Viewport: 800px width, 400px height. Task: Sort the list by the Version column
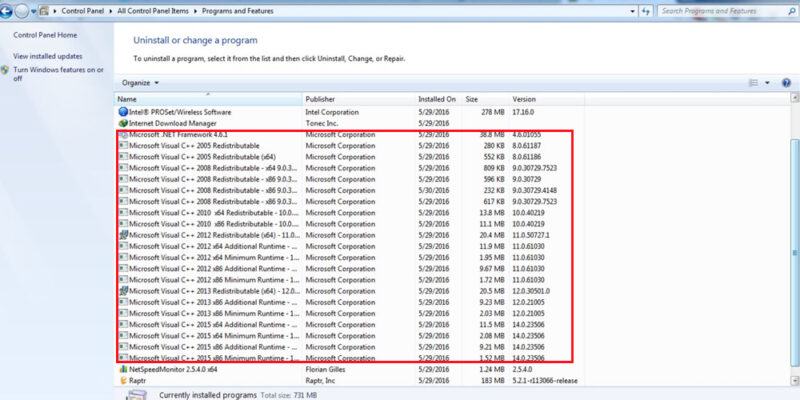[x=547, y=99]
